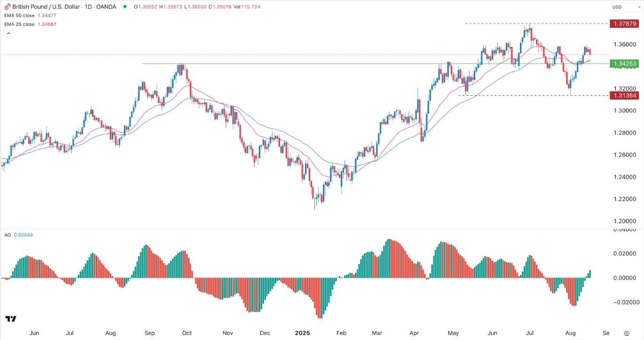Open chart settings via the bottom-right gear icon
This screenshot has width=644, height=340.
pyautogui.click(x=626, y=333)
